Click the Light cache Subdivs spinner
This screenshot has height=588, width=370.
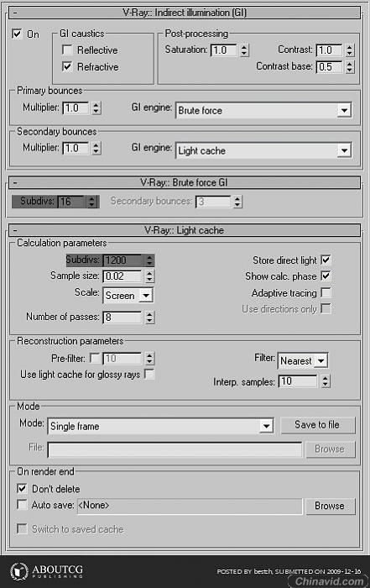149,260
